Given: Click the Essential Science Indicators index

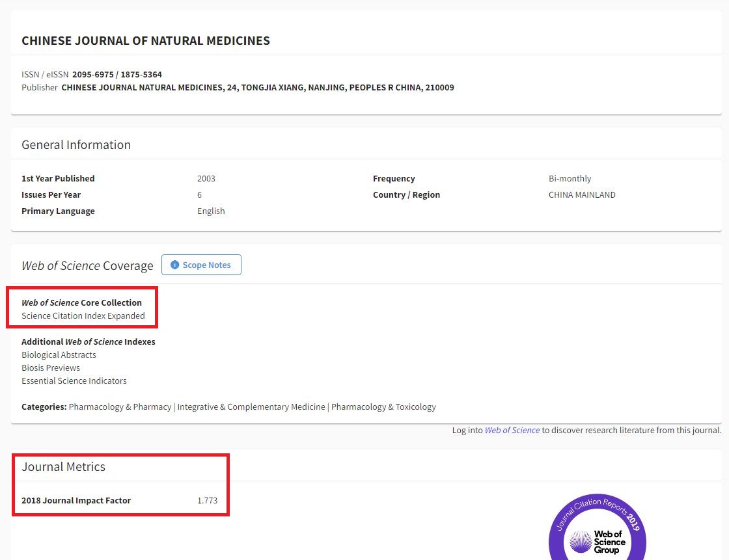Looking at the screenshot, I should tap(74, 380).
